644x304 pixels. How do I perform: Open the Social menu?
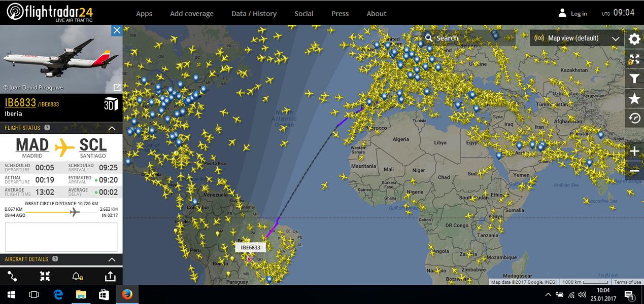pos(304,14)
